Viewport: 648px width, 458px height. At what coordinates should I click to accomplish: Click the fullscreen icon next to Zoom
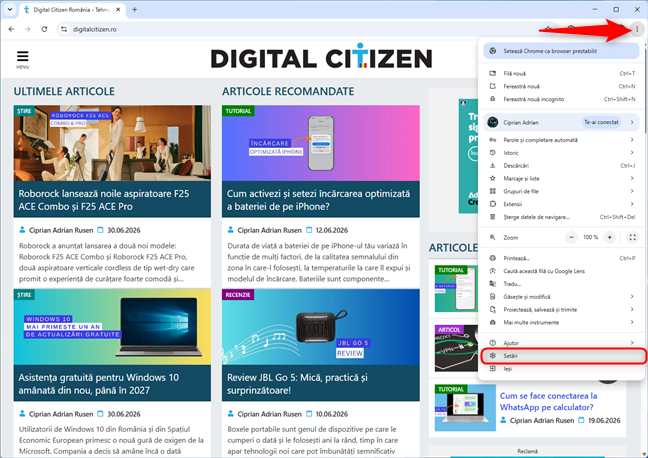click(632, 237)
